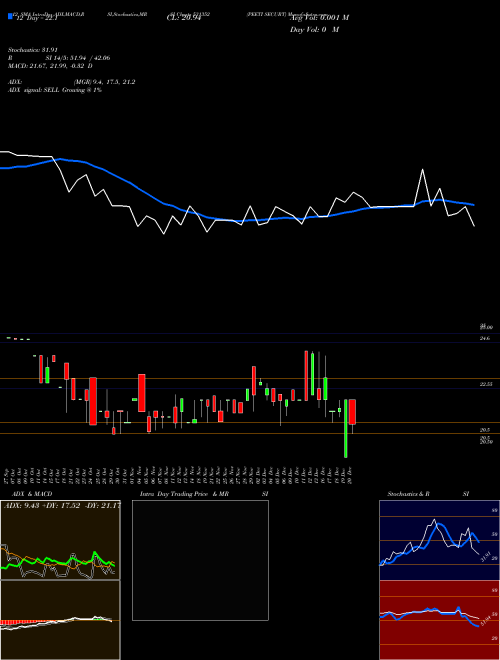Image resolution: width=500 pixels, height=660 pixels.
Task: Open the red RSI chart thumbnail
Action: (x=439, y=620)
